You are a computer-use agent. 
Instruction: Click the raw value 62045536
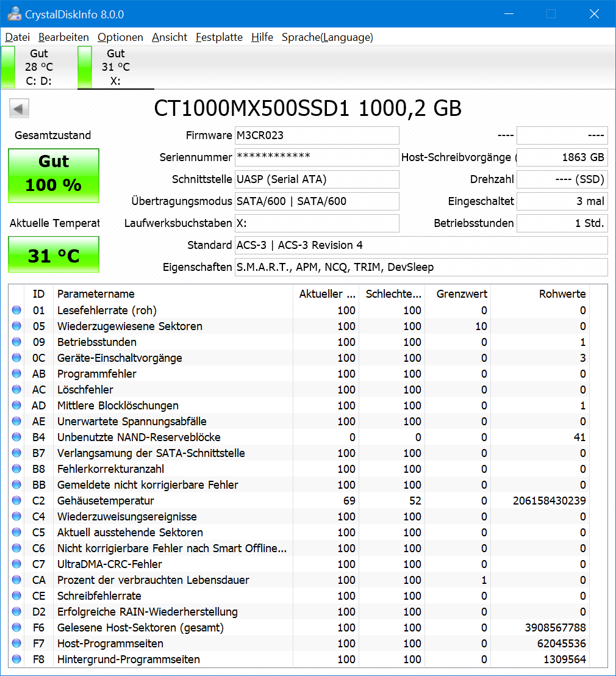(x=561, y=643)
